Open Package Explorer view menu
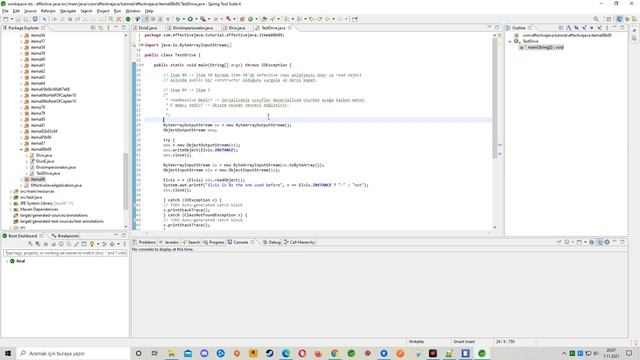This screenshot has width=640, height=360. coord(109,28)
